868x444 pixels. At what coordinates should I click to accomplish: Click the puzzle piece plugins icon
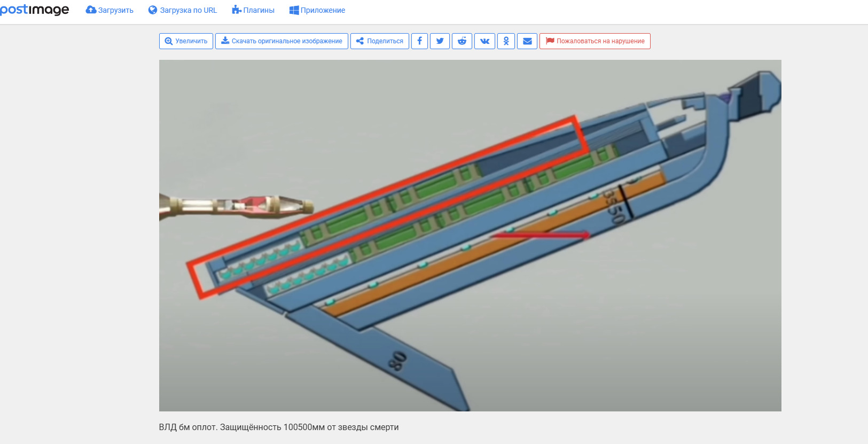[x=236, y=10]
